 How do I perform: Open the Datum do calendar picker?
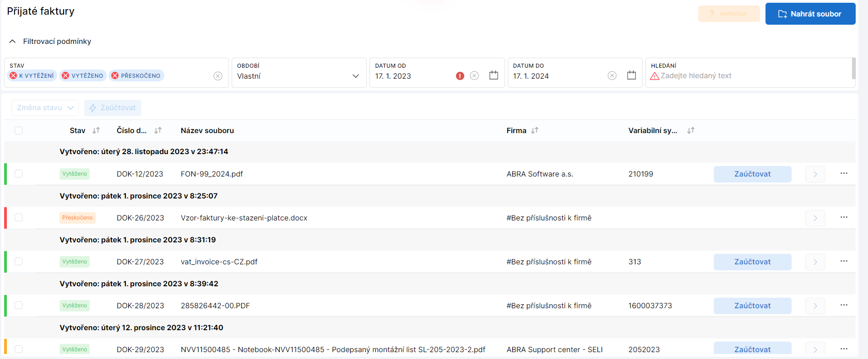(x=631, y=75)
